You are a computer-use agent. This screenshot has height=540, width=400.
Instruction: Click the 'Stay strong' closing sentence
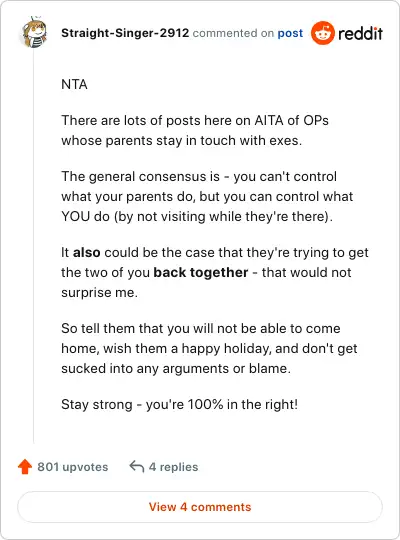(x=180, y=404)
